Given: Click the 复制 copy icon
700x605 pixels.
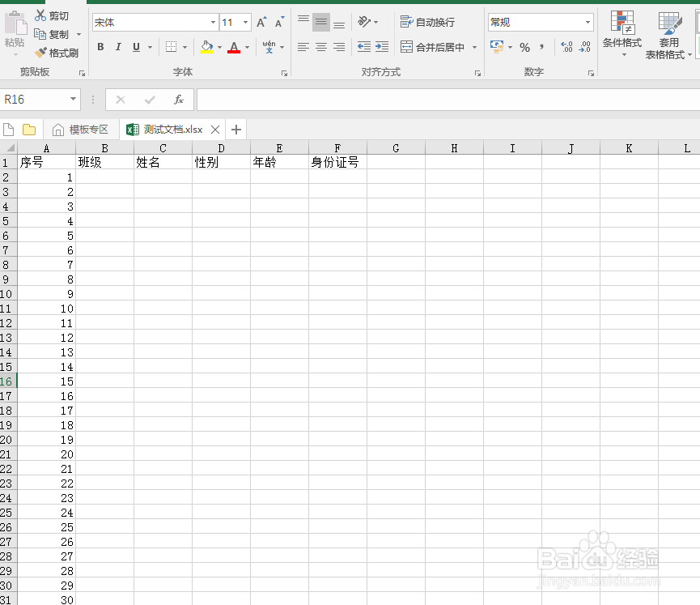Looking at the screenshot, I should click(x=38, y=33).
